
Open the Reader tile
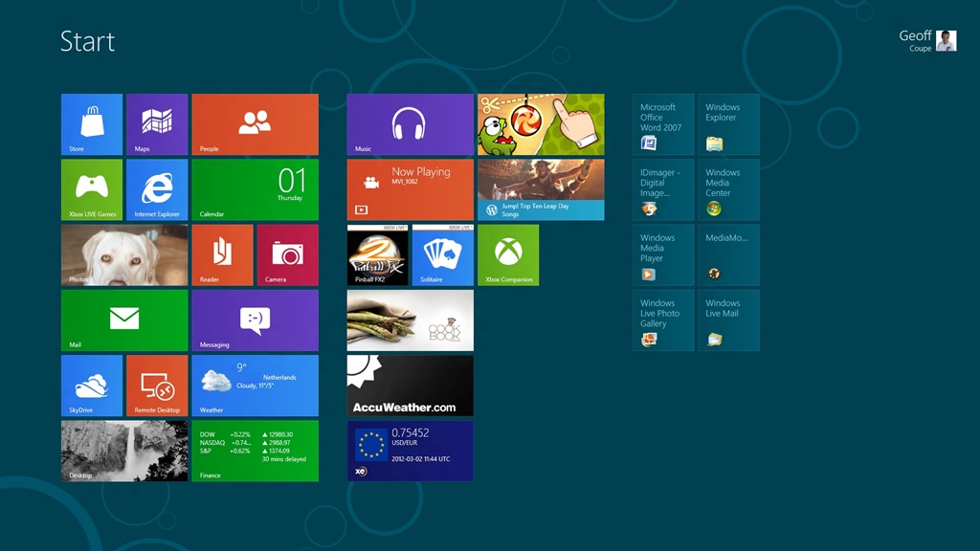[222, 254]
